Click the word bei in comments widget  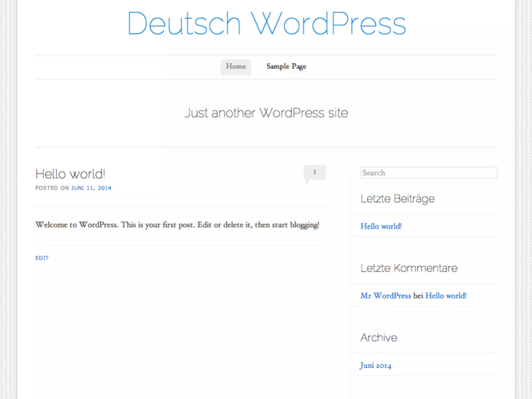tap(418, 296)
